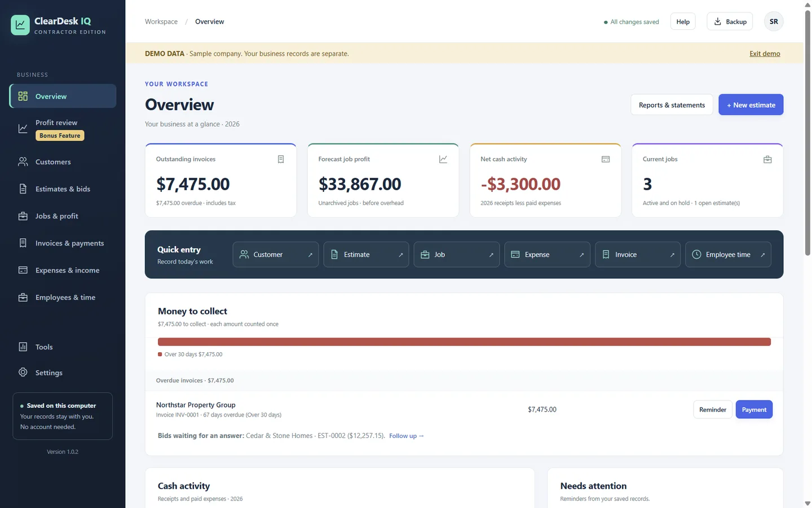Click the Net cash activity card icon
This screenshot has width=812, height=508.
pyautogui.click(x=606, y=159)
